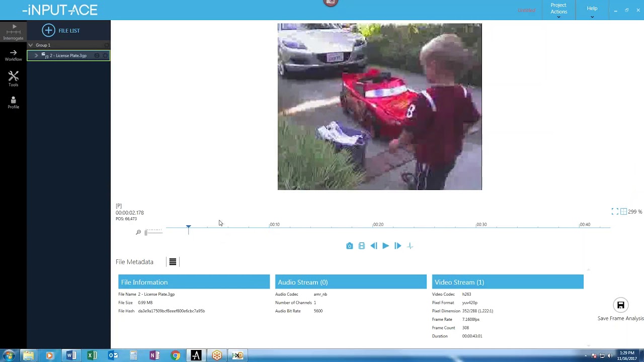Select the 00:00:43:01 duration value
The height and width of the screenshot is (362, 644).
pyautogui.click(x=472, y=336)
